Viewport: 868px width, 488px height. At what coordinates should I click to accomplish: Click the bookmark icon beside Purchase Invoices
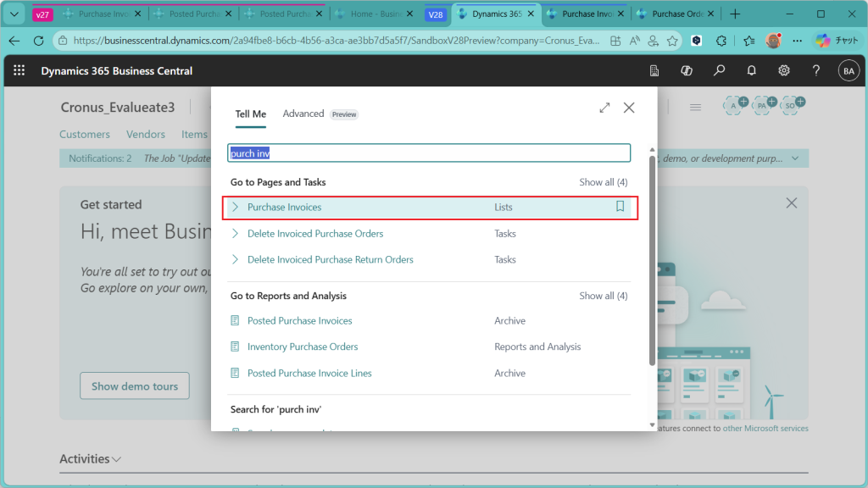click(x=620, y=207)
